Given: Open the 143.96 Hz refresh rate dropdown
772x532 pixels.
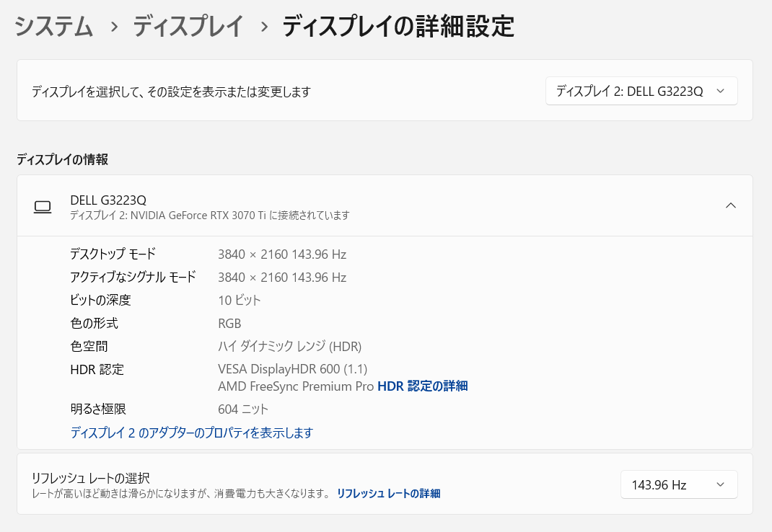Looking at the screenshot, I should pyautogui.click(x=679, y=484).
